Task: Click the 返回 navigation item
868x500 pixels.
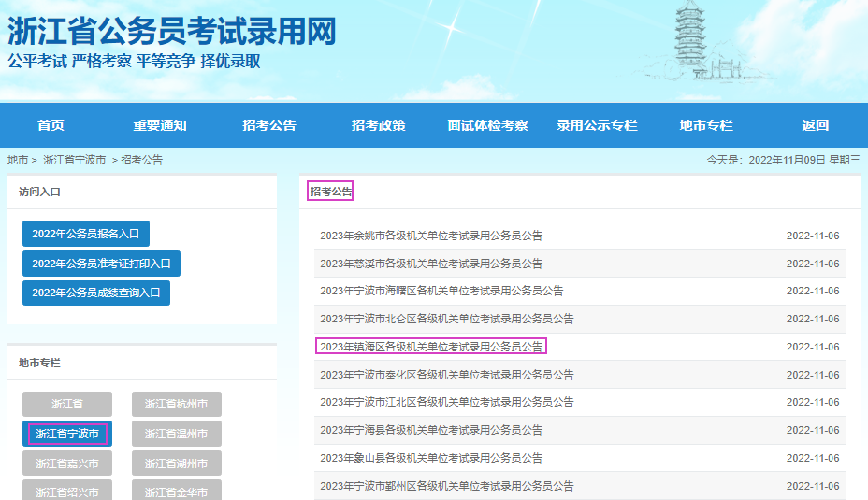Action: 815,125
